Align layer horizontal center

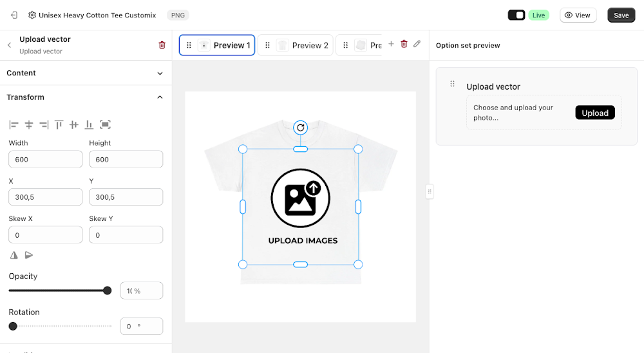click(x=29, y=124)
